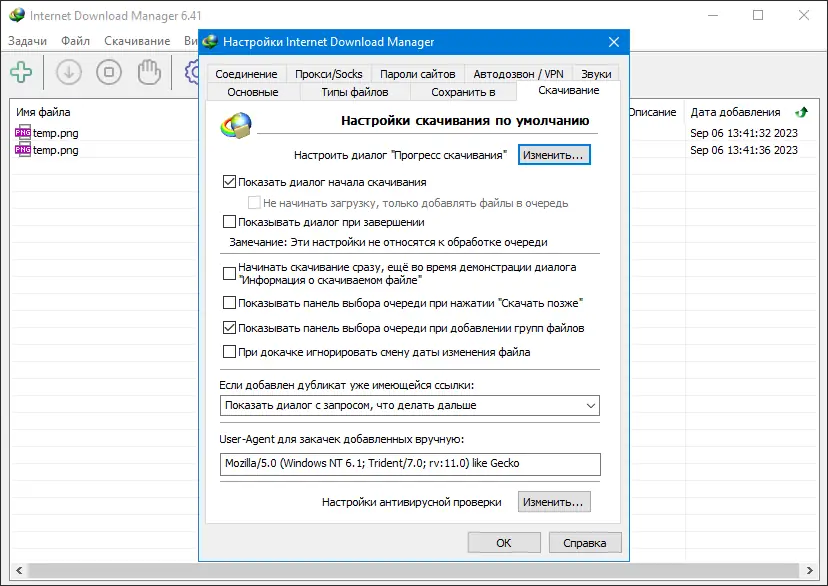
Task: Open the Типы файлов tab
Action: click(355, 92)
